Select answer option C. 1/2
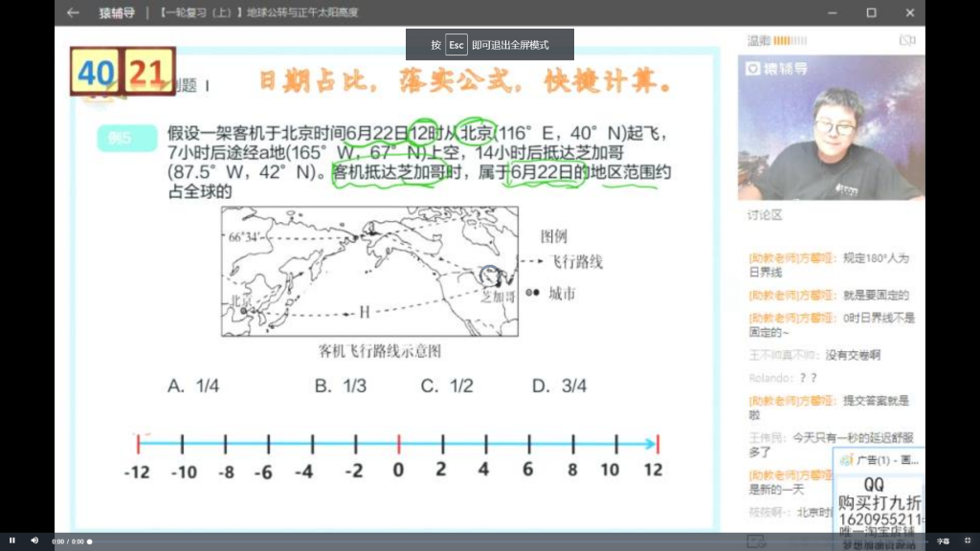The width and height of the screenshot is (980, 551). point(447,386)
